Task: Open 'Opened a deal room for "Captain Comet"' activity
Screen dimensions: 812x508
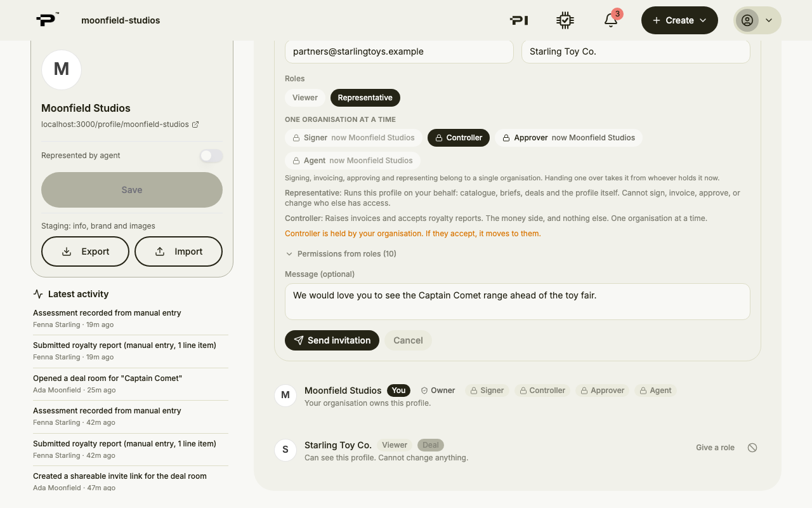Action: tap(131, 384)
